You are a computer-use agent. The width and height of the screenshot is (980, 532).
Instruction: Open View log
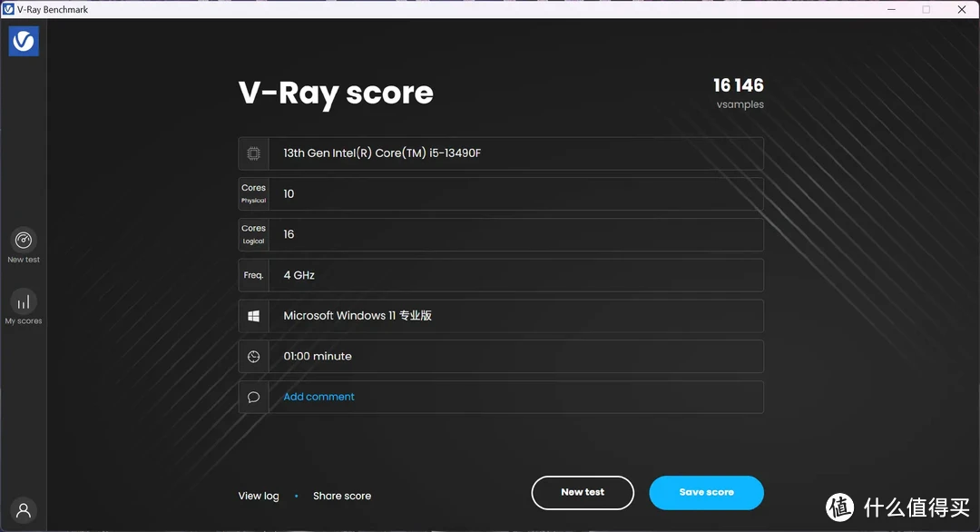tap(259, 496)
